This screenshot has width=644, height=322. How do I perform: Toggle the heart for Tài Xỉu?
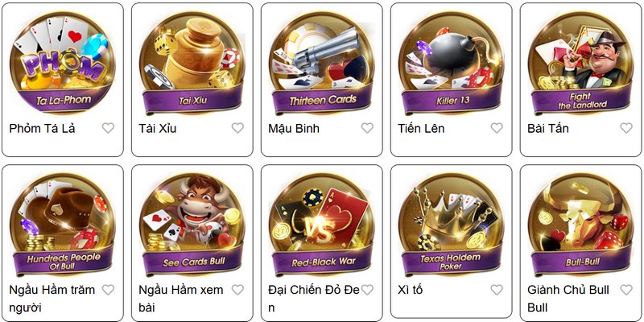point(237,128)
